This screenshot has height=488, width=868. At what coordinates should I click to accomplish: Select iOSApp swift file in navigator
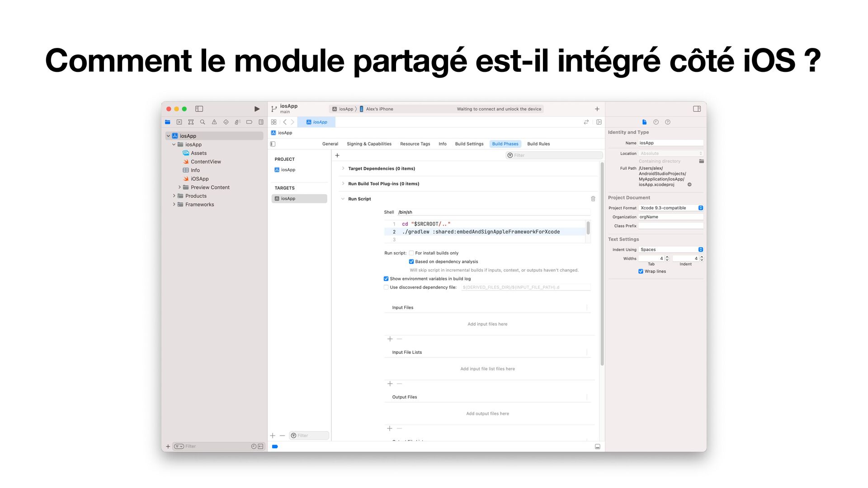click(199, 179)
